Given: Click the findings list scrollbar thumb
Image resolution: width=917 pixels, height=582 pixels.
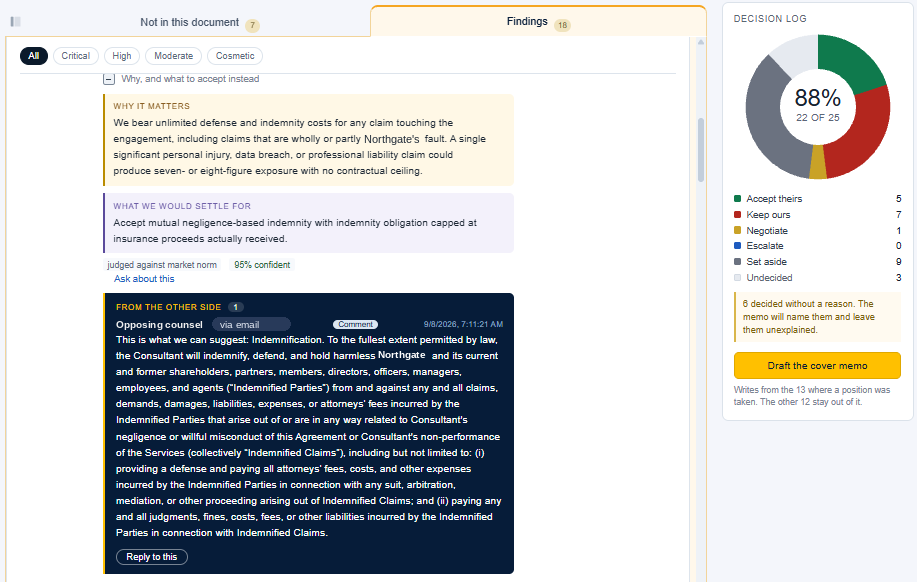Looking at the screenshot, I should pos(701,150).
